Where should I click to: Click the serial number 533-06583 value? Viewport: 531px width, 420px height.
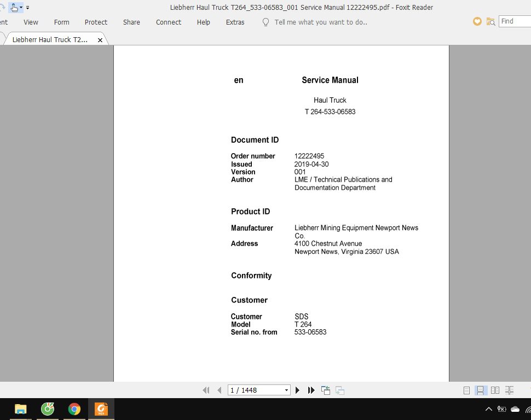[310, 332]
